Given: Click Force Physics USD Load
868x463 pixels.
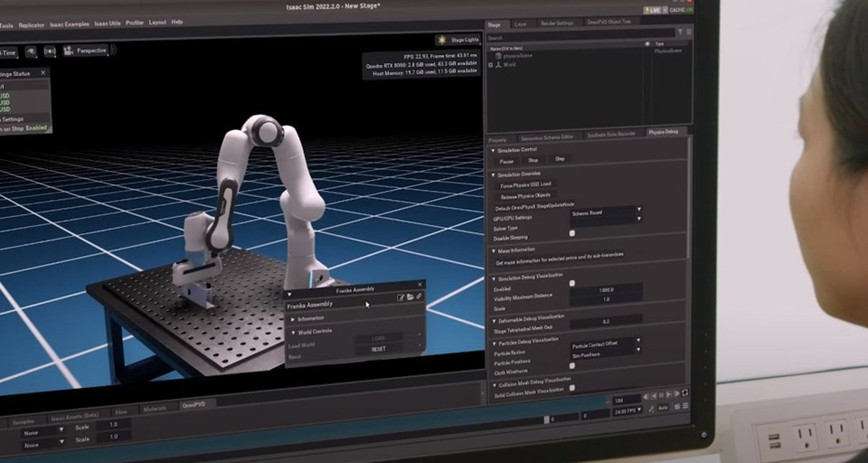Looking at the screenshot, I should (526, 185).
